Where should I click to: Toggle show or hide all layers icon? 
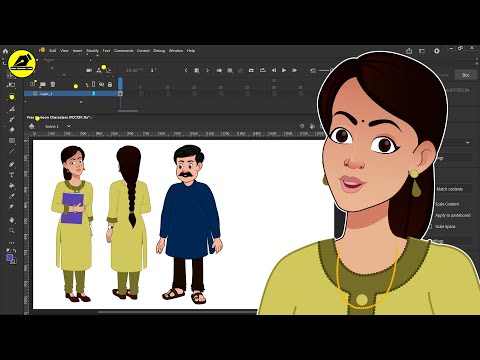[x=102, y=85]
